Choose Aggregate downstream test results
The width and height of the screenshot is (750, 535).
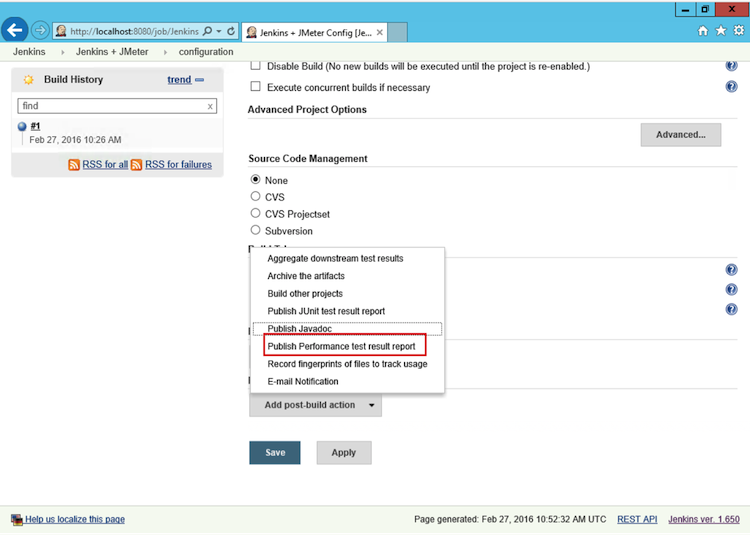pos(335,259)
